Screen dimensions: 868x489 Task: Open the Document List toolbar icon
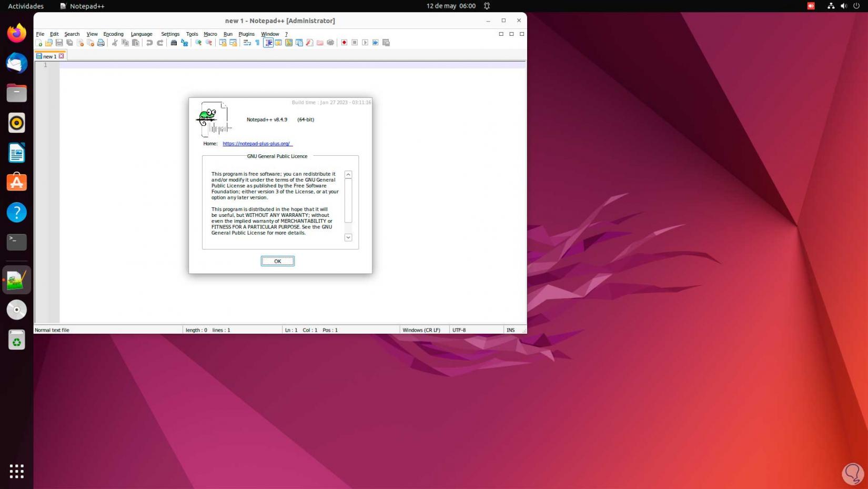pyautogui.click(x=299, y=43)
